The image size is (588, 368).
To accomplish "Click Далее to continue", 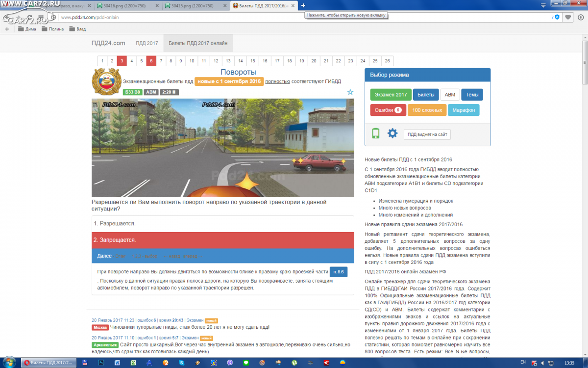I will coord(104,256).
